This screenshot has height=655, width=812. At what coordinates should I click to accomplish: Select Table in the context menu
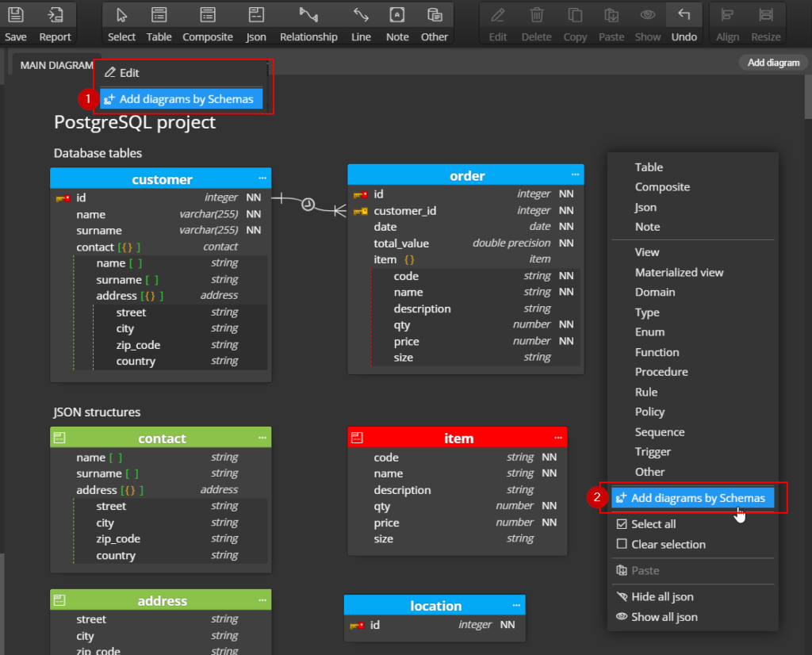[x=649, y=167]
